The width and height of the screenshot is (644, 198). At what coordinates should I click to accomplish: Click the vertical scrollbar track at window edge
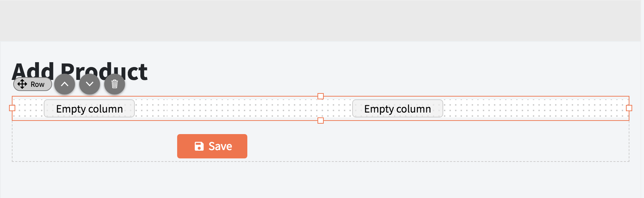[642, 99]
